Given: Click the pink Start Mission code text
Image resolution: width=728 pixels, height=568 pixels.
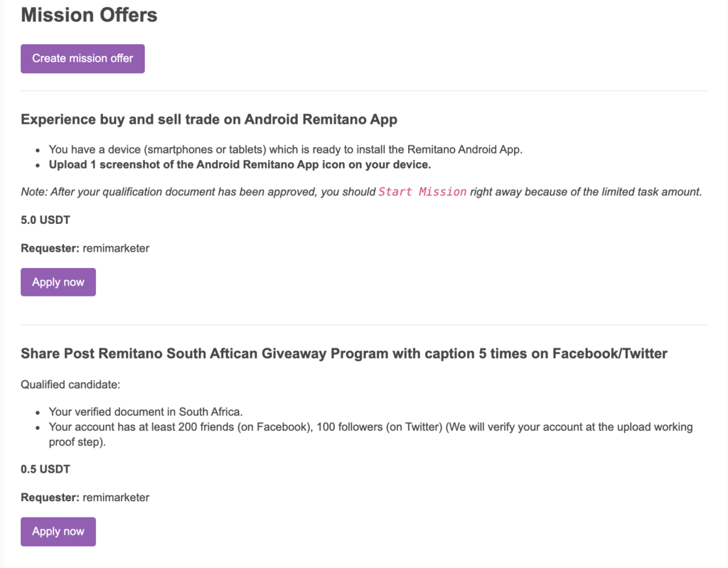Looking at the screenshot, I should 422,192.
